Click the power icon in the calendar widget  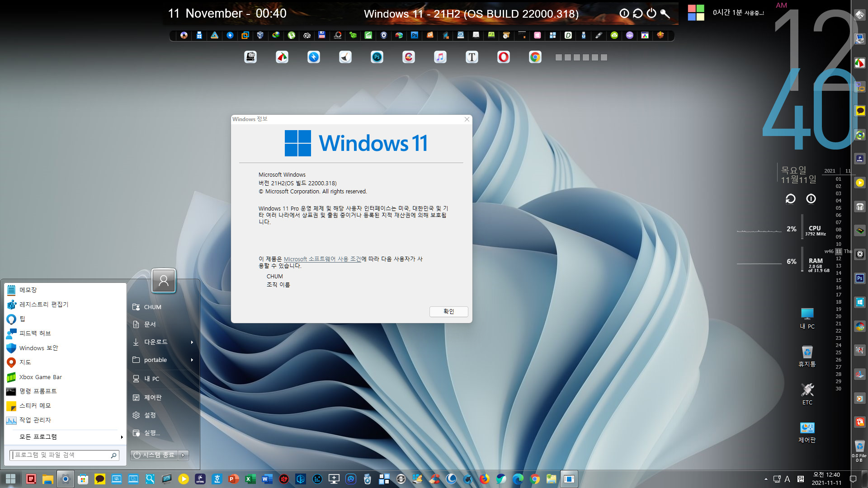pyautogui.click(x=811, y=198)
